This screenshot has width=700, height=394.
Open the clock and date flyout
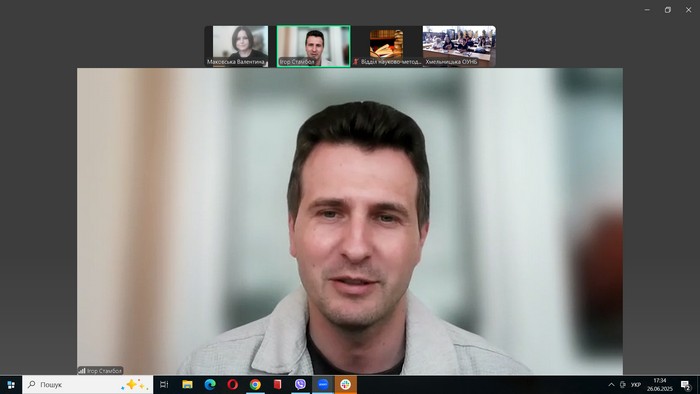[660, 385]
